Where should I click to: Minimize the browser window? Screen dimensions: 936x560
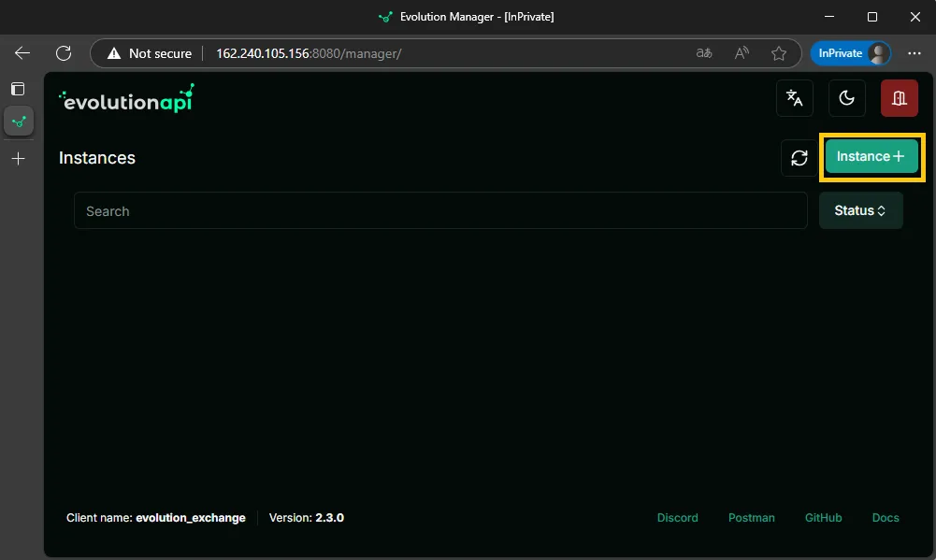click(829, 17)
